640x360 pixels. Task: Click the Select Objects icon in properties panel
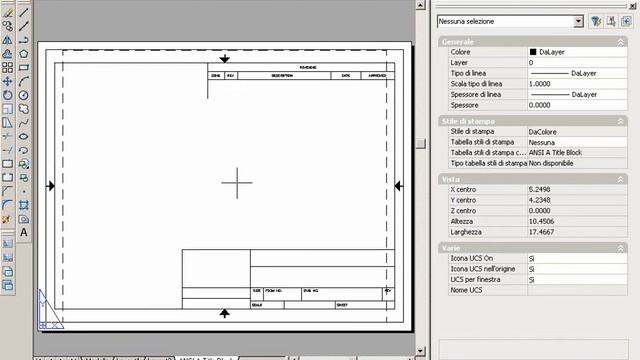click(611, 21)
